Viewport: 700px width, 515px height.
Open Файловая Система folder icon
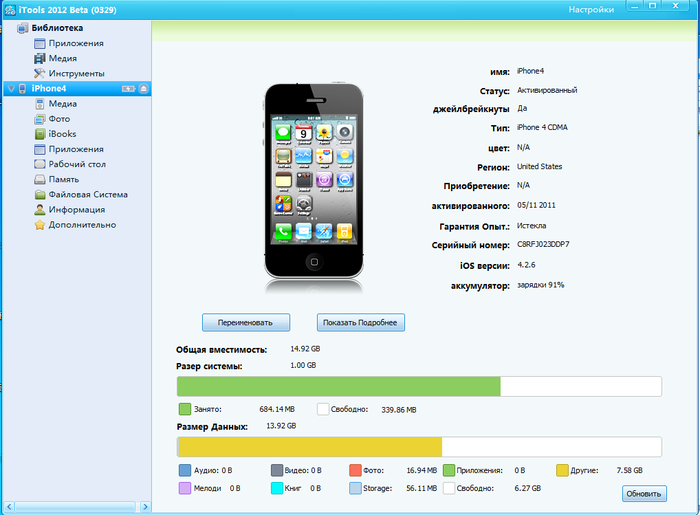[40, 195]
